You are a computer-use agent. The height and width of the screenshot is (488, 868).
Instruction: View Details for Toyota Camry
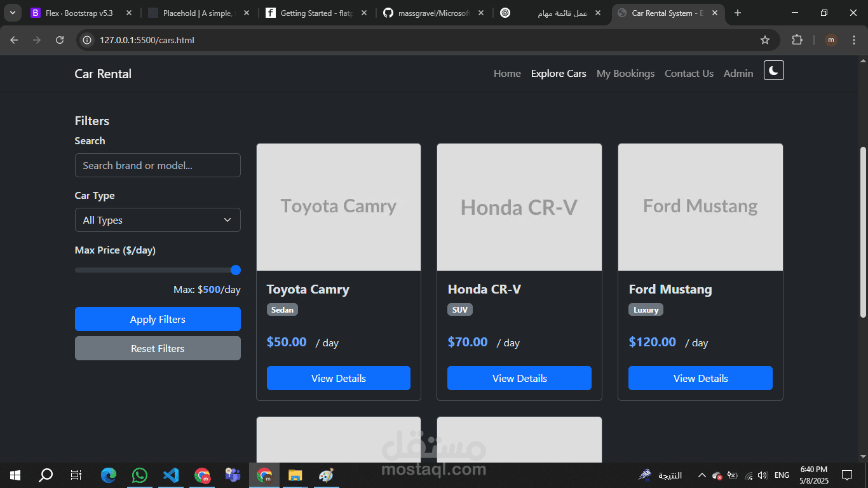tap(339, 378)
